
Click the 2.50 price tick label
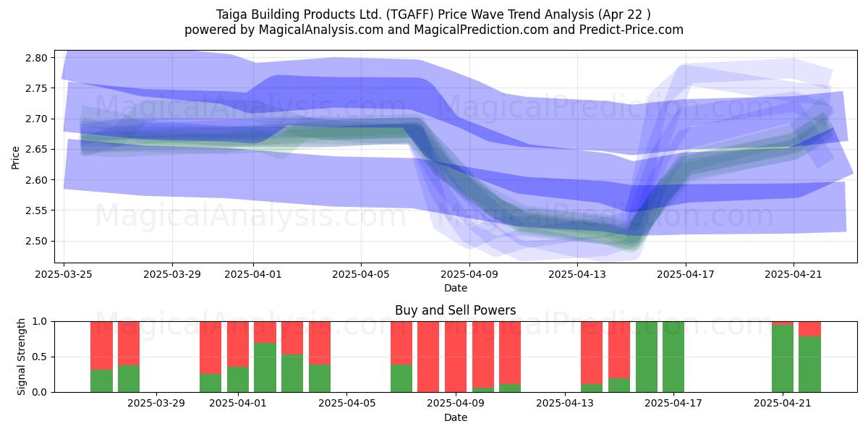(36, 242)
